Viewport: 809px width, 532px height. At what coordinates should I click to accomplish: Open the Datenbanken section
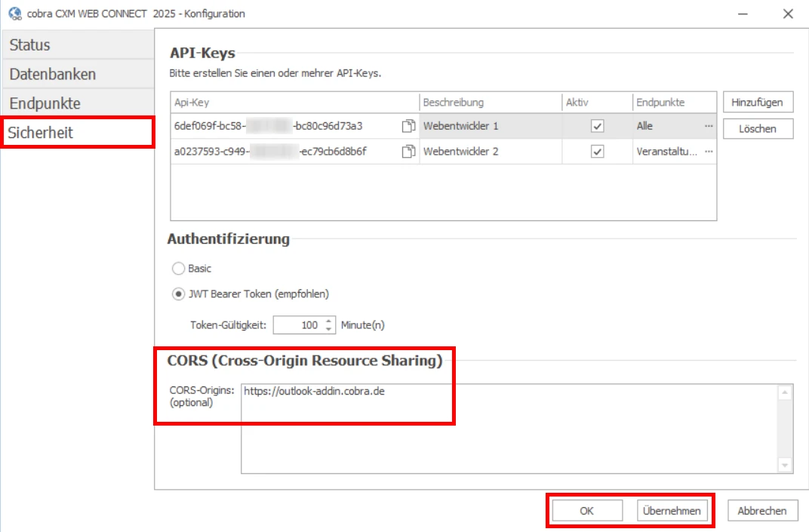pyautogui.click(x=78, y=74)
